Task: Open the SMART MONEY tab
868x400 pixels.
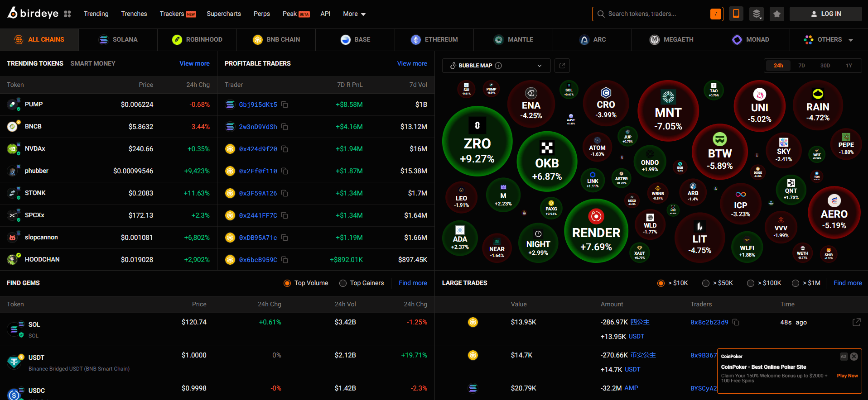Action: (93, 63)
